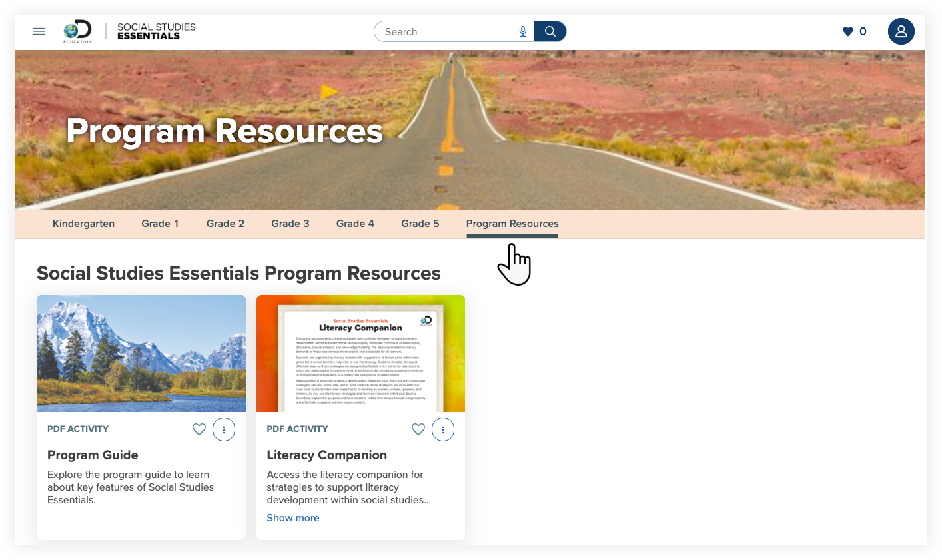Switch to the Grade 4 tab
942x560 pixels.
tap(355, 224)
